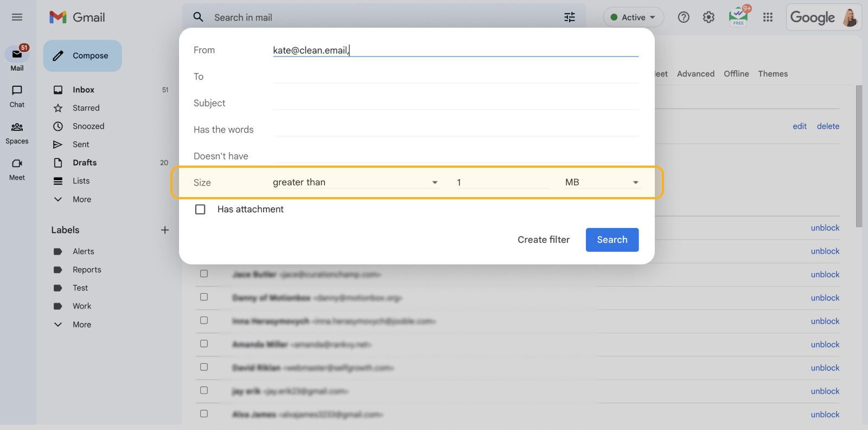The image size is (868, 430).
Task: Click the size value field showing 1
Action: tap(502, 182)
